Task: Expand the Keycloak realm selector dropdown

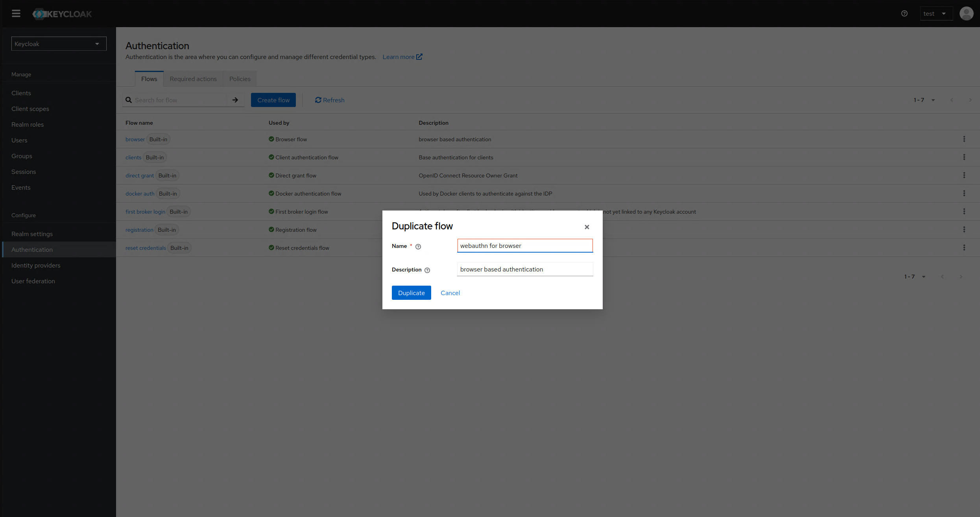Action: pyautogui.click(x=59, y=44)
